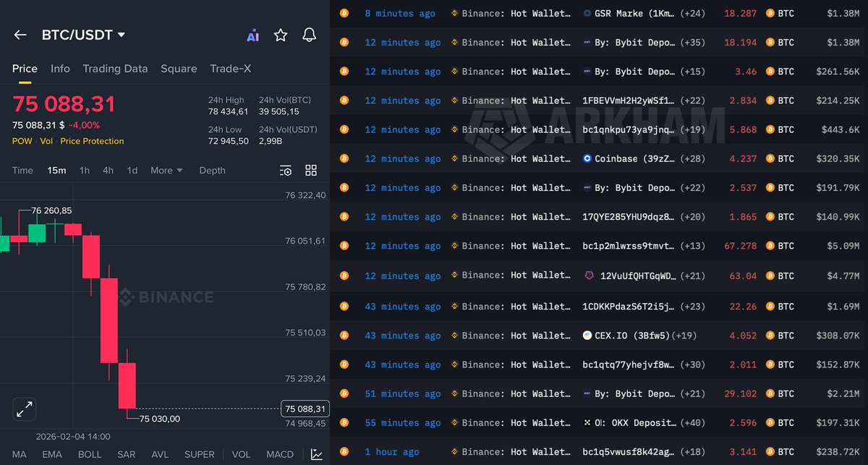Toggle the EMA indicator
Image resolution: width=868 pixels, height=465 pixels.
[52, 455]
